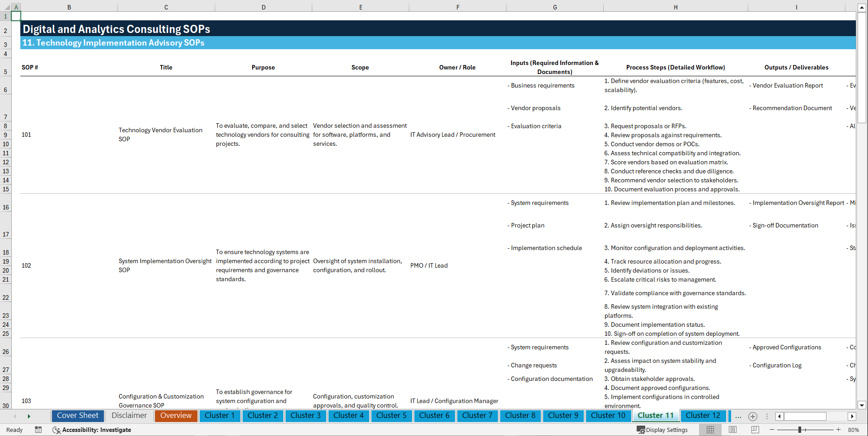Click the next sheet navigation arrow
This screenshot has width=868, height=436.
click(29, 416)
